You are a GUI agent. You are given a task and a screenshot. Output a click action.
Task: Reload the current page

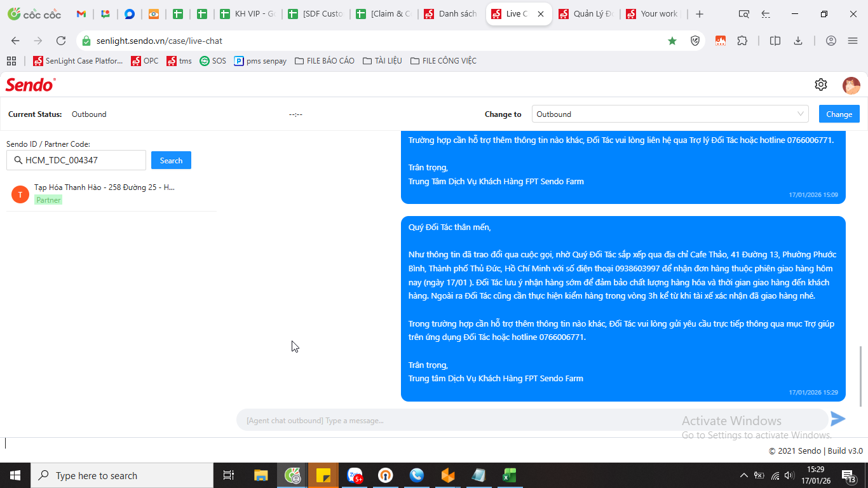coord(61,41)
